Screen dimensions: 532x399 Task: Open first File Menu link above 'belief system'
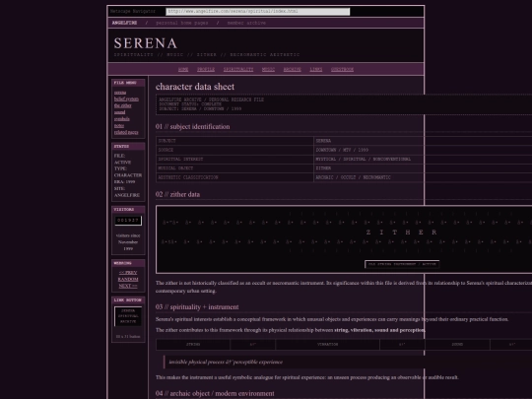[x=120, y=93]
